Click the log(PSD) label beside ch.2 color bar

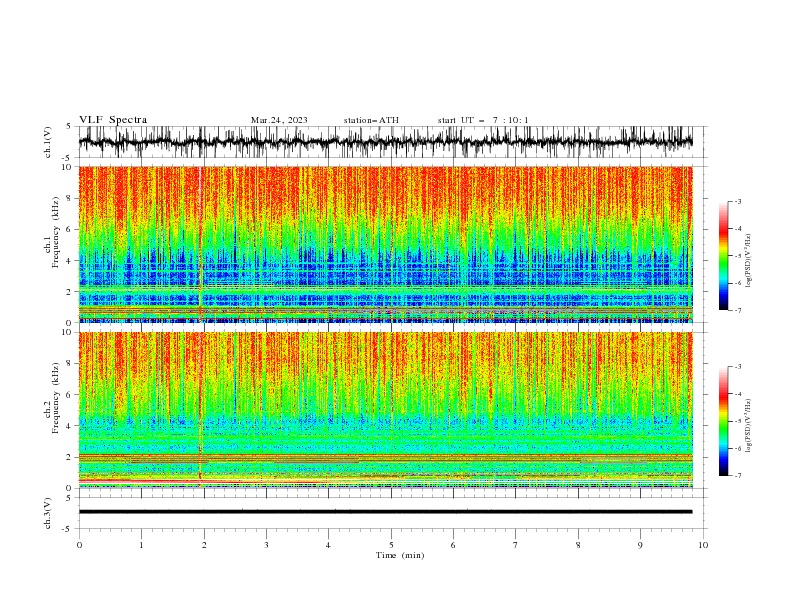pos(749,426)
